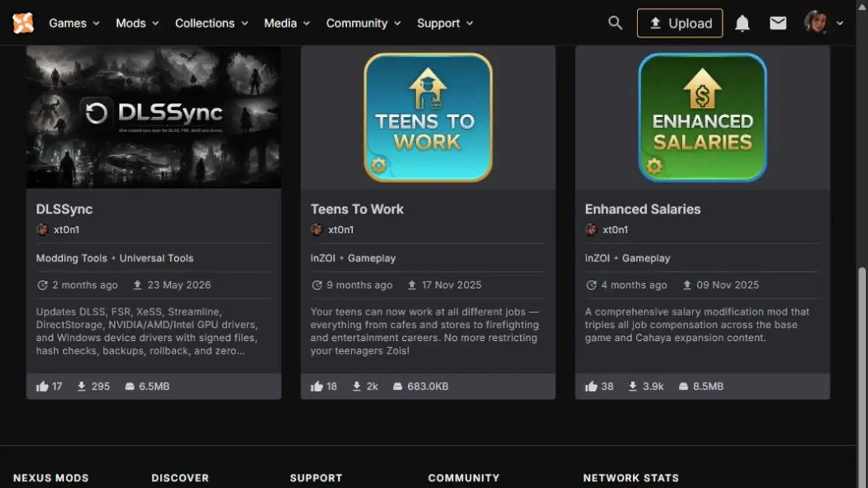Click the description starting 'Your teens can now'
This screenshot has width=868, height=488.
coord(425,331)
